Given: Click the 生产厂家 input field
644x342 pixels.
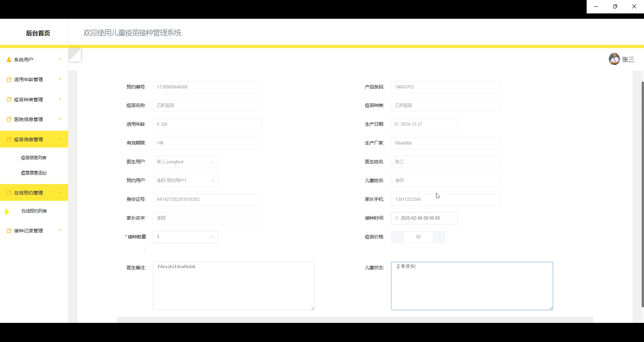Looking at the screenshot, I should (x=446, y=143).
